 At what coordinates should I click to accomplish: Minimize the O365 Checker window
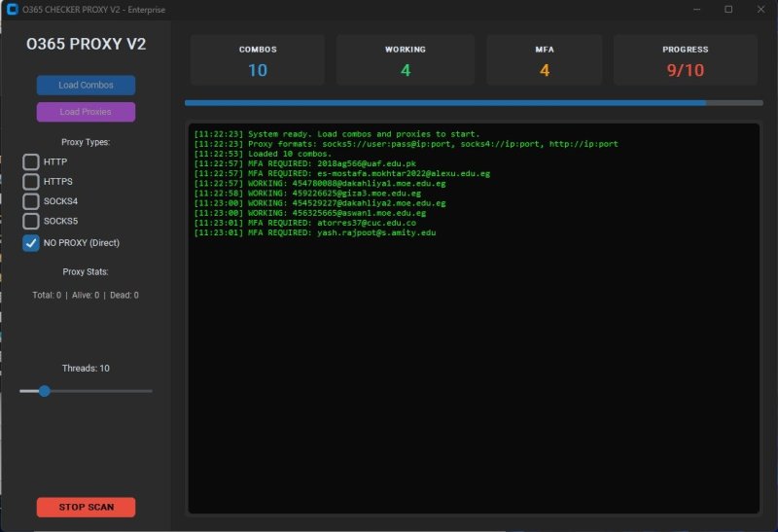pyautogui.click(x=697, y=9)
